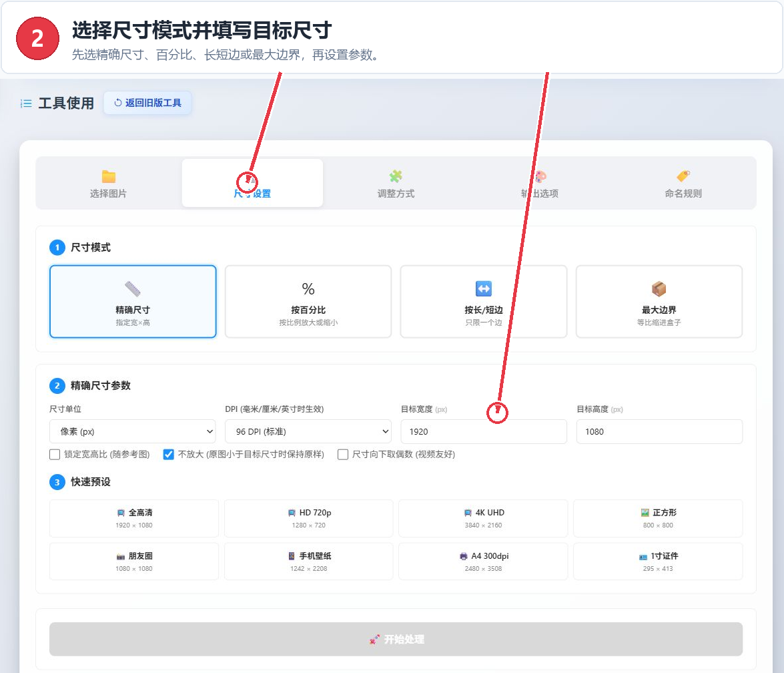This screenshot has height=673, width=784.
Task: Choose the 最大边界 size mode
Action: tap(659, 302)
